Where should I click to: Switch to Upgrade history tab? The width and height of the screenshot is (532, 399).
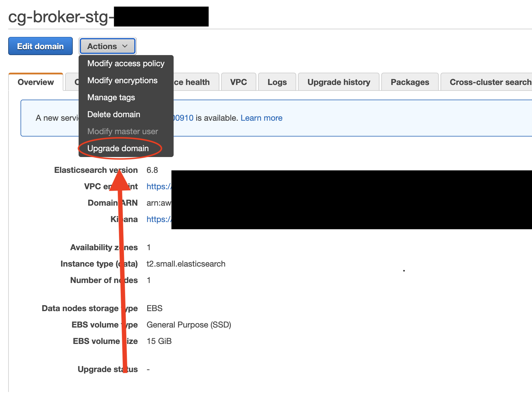click(339, 82)
